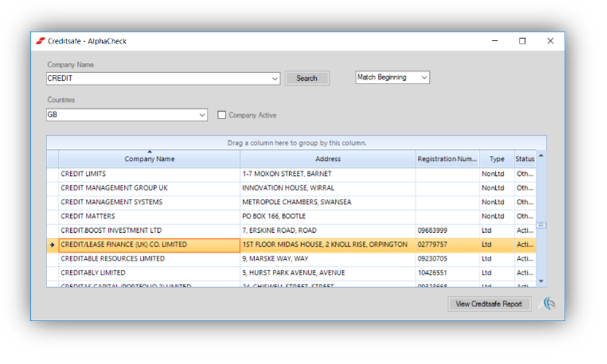607x364 pixels.
Task: Click address 9, MARSKE WAY, WAY
Action: (x=275, y=259)
